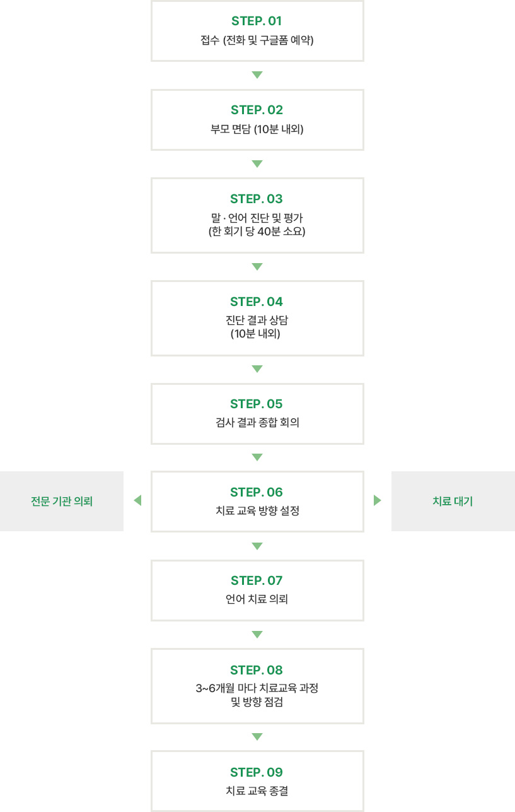Click the down arrow below STEP. 04
The width and height of the screenshot is (515, 812).
(x=257, y=369)
